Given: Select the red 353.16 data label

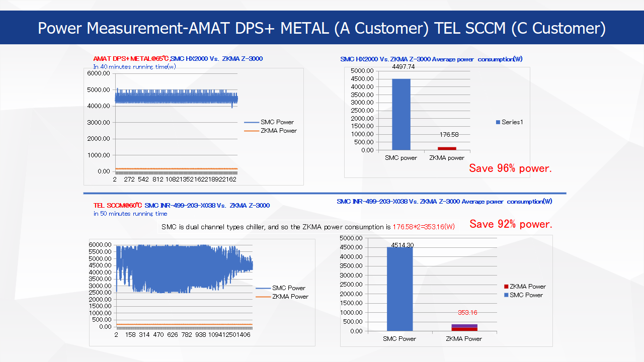Looking at the screenshot, I should tap(467, 313).
